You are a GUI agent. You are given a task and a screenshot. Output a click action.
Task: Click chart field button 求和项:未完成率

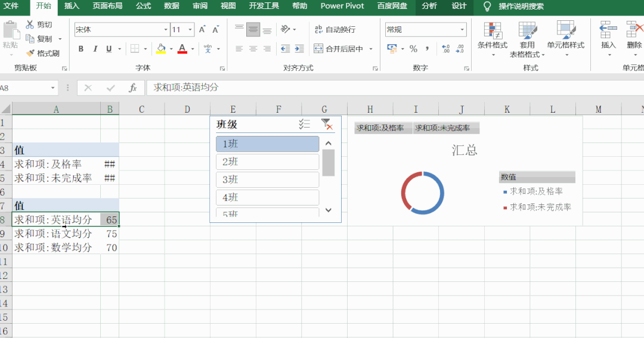(446, 128)
